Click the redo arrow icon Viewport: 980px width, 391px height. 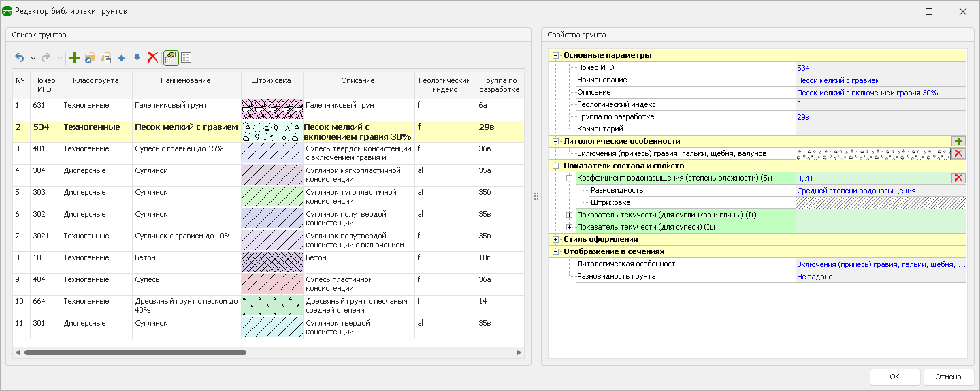pos(46,58)
